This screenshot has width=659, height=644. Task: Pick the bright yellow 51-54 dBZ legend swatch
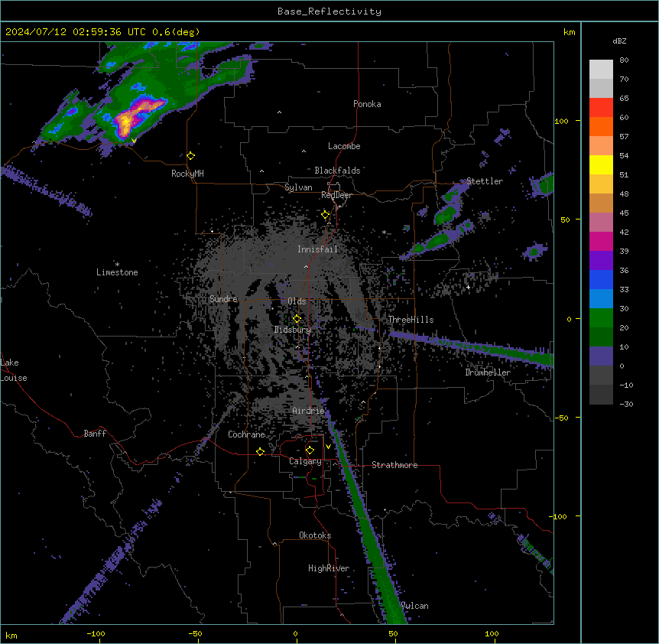pos(601,164)
